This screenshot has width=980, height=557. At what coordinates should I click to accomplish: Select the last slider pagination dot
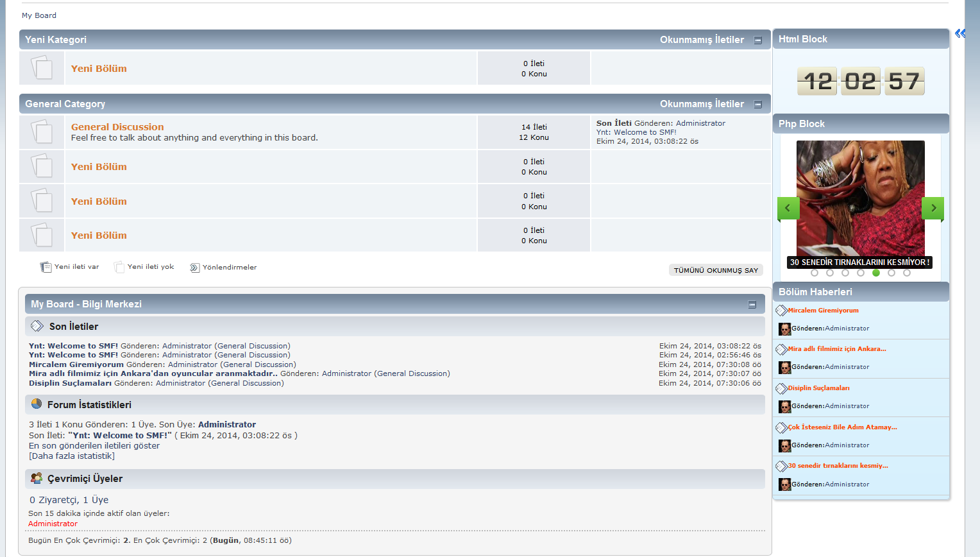[x=907, y=273]
